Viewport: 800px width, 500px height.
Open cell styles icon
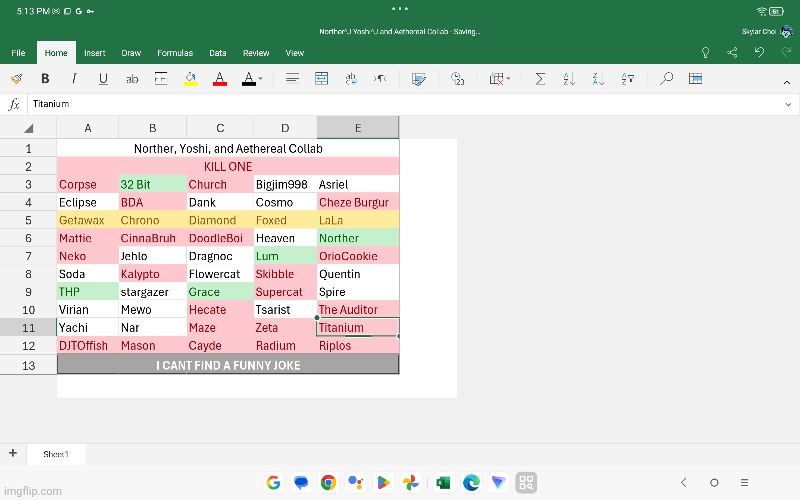pyautogui.click(x=418, y=79)
